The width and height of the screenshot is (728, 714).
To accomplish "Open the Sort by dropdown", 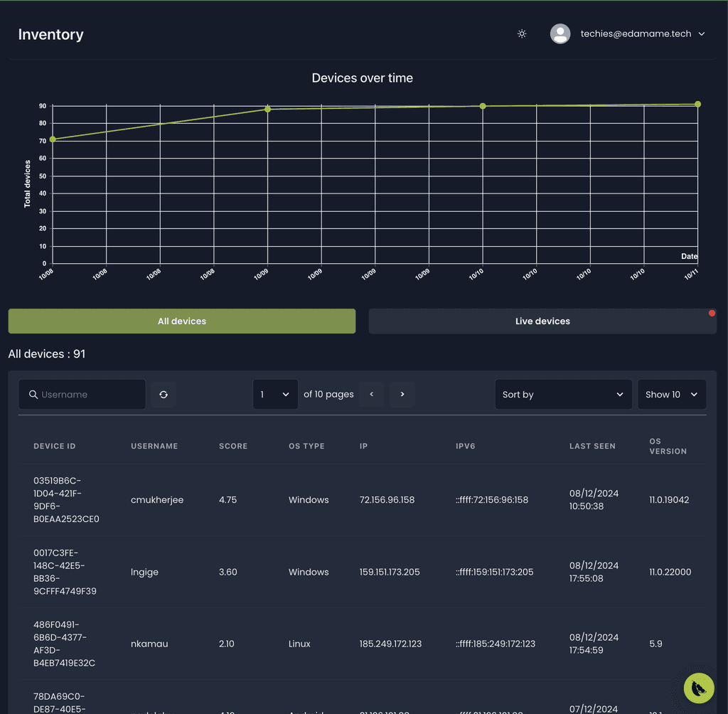I will [563, 395].
